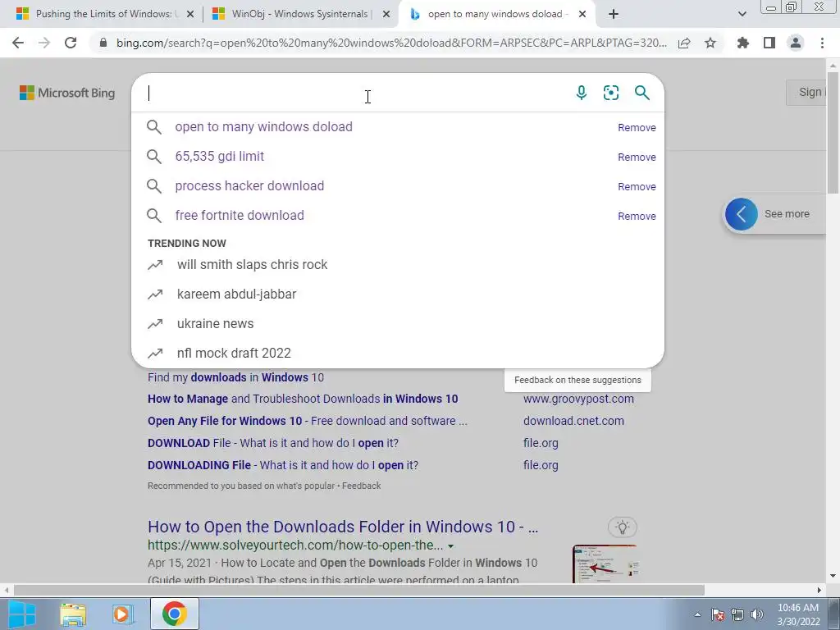This screenshot has height=630, width=840.
Task: Click the Sign in button
Action: [806, 92]
